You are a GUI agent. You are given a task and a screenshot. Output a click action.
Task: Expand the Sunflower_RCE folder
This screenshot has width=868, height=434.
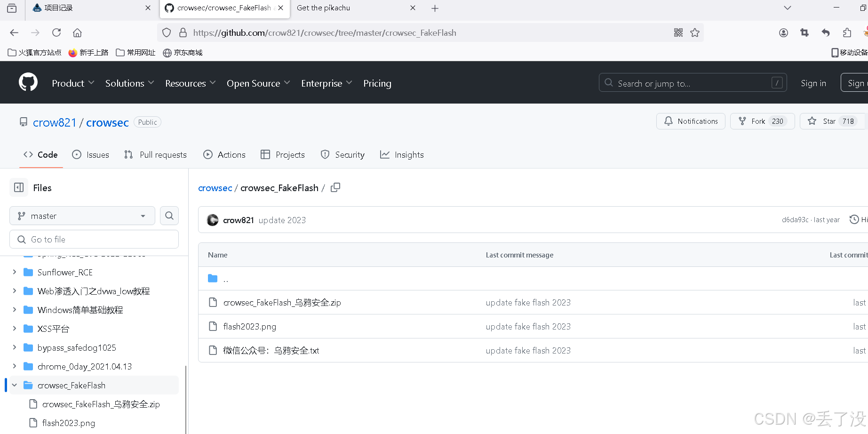point(15,272)
